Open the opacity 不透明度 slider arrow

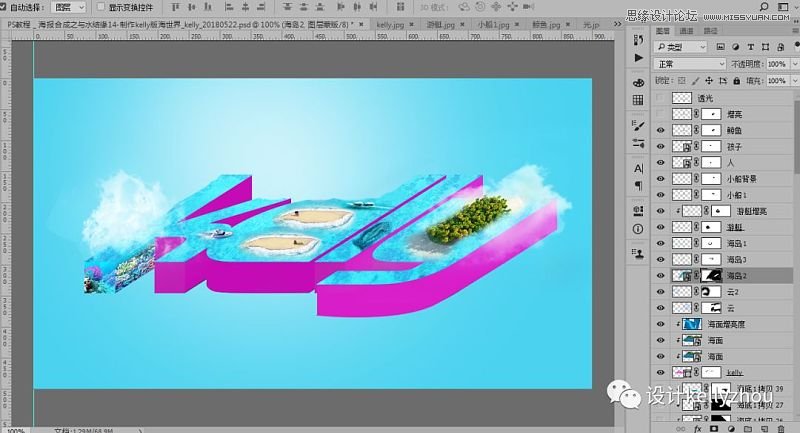(x=795, y=64)
